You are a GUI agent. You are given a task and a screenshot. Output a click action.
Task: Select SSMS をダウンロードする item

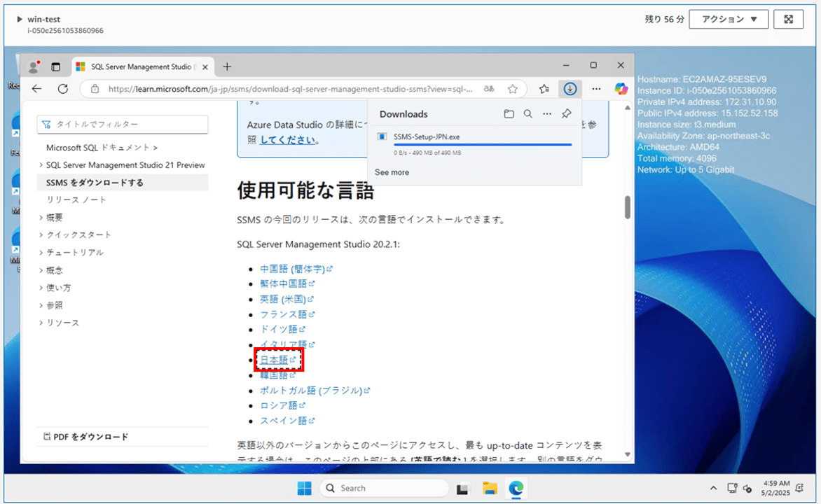123,183
